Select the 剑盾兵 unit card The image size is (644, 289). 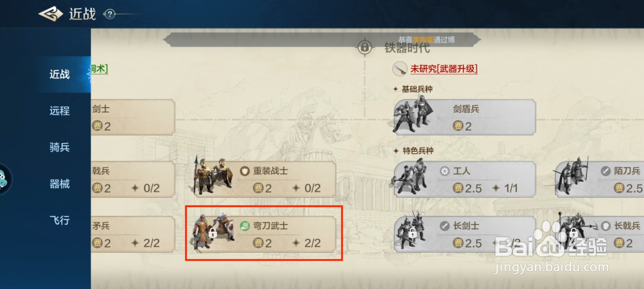point(464,117)
